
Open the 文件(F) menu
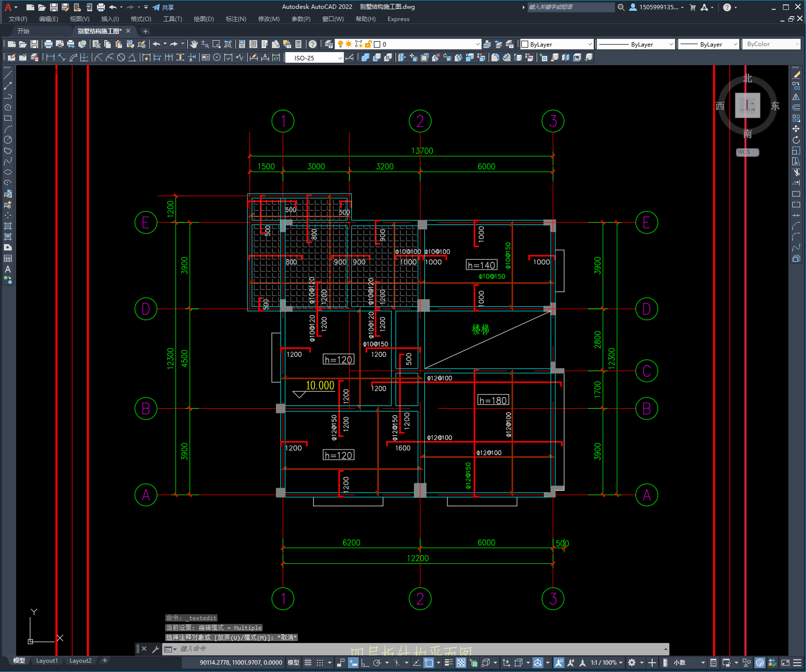tap(18, 19)
